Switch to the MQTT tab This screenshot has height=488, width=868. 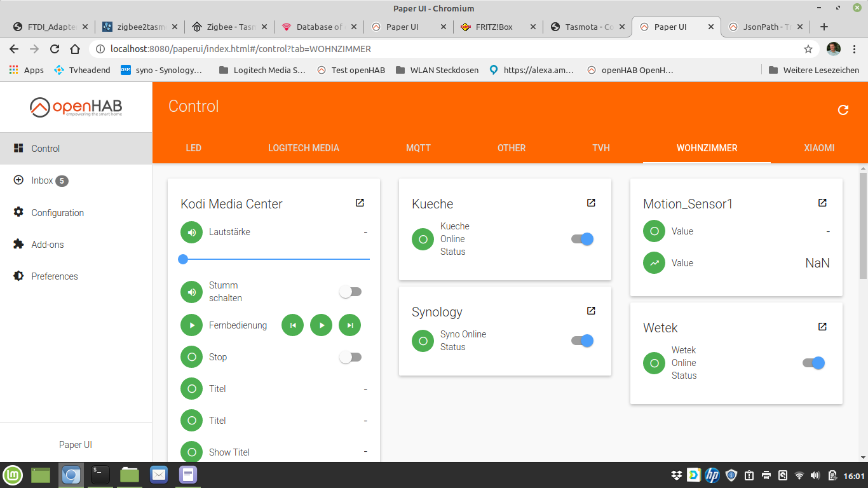(x=418, y=148)
